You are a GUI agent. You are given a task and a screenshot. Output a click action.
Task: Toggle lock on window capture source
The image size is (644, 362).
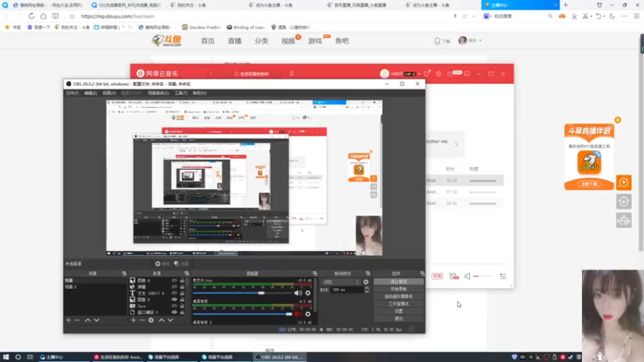click(182, 312)
